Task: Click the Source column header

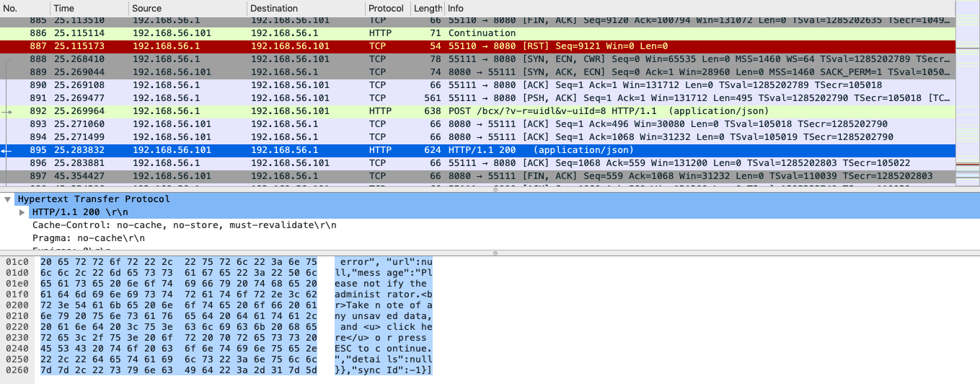Action: (146, 8)
